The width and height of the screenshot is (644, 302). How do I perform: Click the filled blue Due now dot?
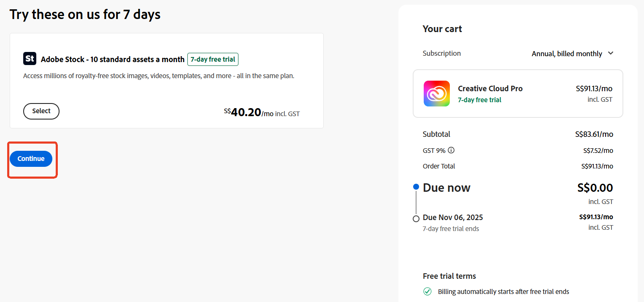(x=416, y=186)
